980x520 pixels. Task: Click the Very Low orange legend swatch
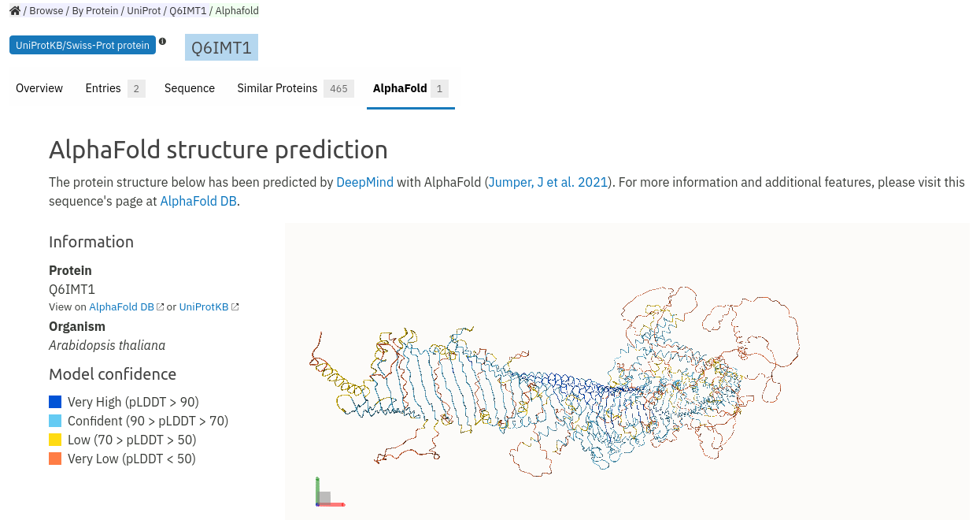click(55, 459)
